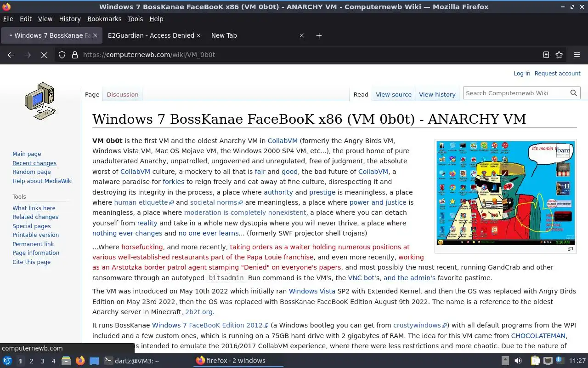
Task: Click the wiki search magnifier icon
Action: point(573,93)
